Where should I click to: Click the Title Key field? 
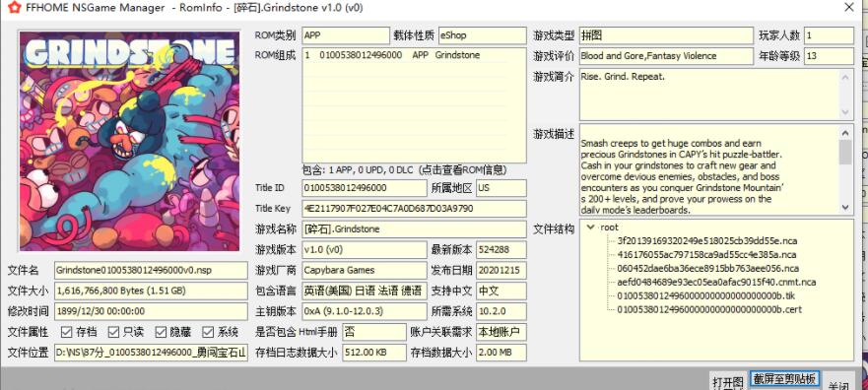[x=414, y=209]
